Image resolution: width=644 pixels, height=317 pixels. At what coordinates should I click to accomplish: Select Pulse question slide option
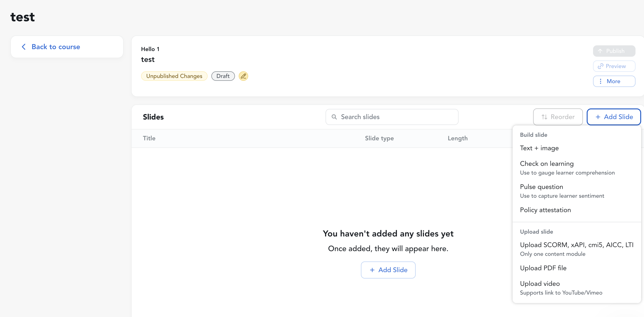click(x=577, y=191)
